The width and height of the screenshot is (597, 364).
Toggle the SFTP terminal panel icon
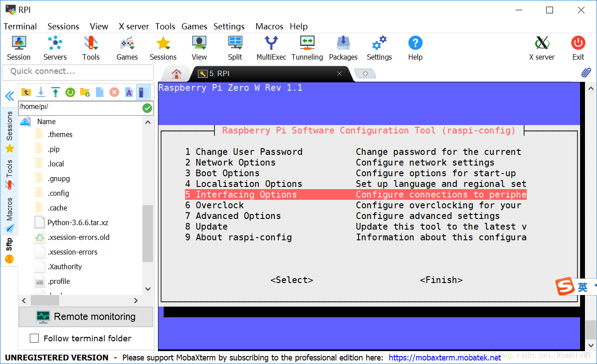[x=143, y=92]
